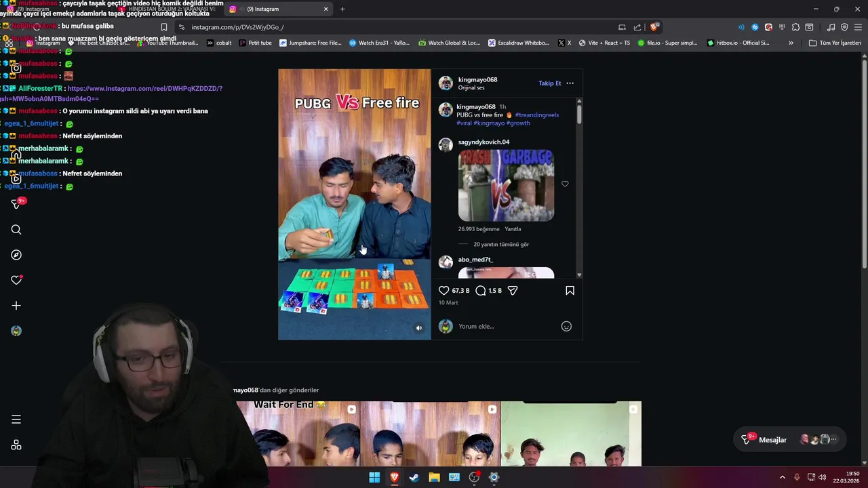Open the Excalidraw Whiteboard bookmark
Viewport: 868px width, 488px height.
click(x=519, y=43)
